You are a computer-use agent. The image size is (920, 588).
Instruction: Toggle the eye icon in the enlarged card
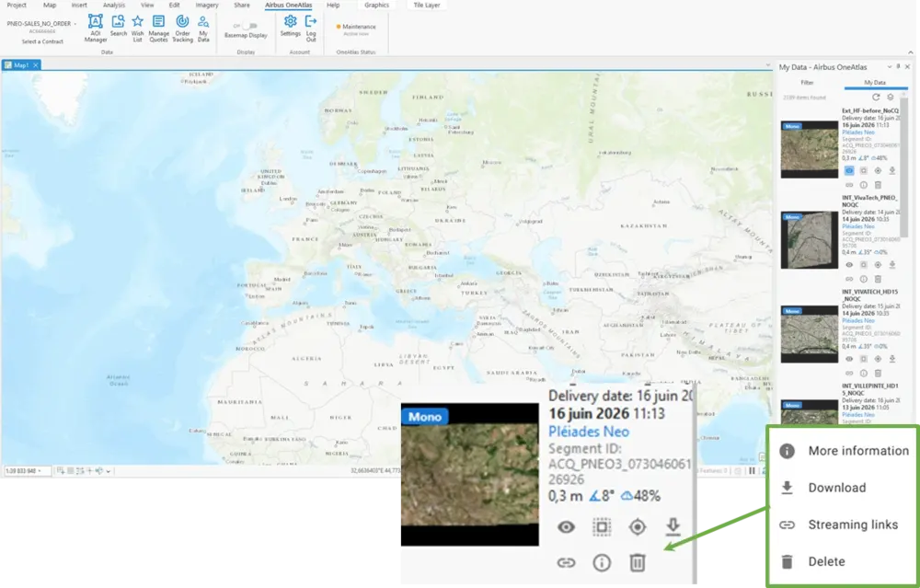pos(566,527)
